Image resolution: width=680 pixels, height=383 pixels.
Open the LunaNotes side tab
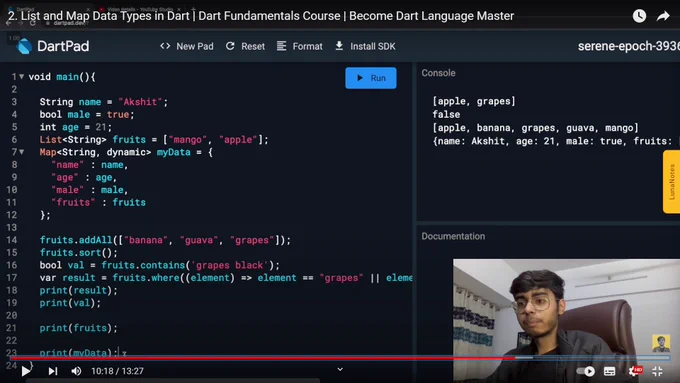[671, 182]
